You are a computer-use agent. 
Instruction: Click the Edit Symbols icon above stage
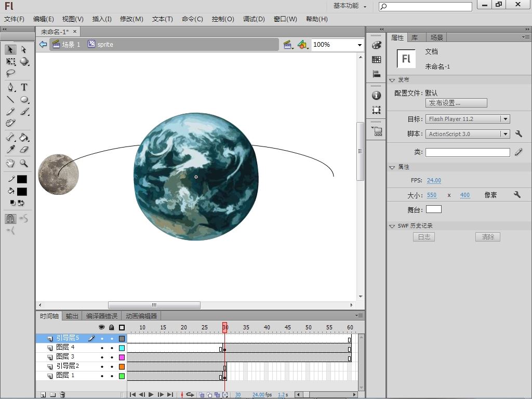point(303,45)
